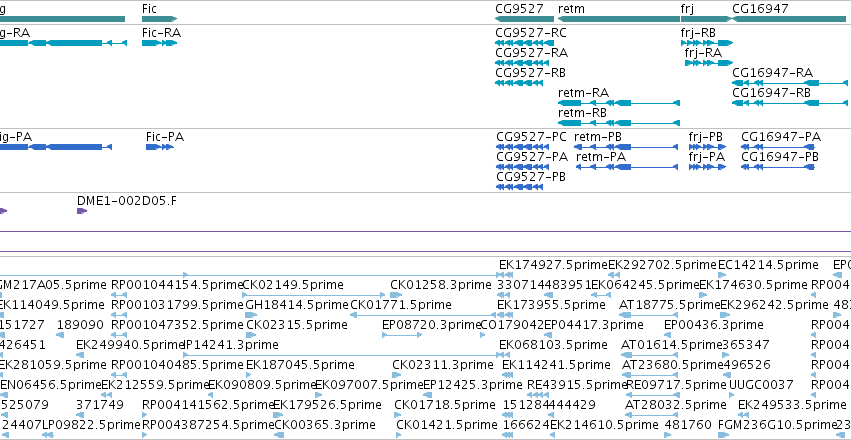Select EST RE09717.5prime
The height and width of the screenshot is (440, 851).
676,385
